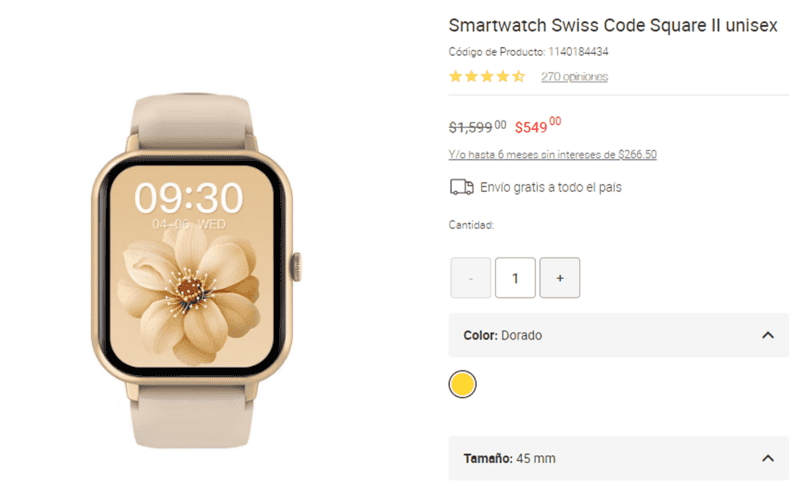800x487 pixels.
Task: Click the delivery truck icon
Action: [x=461, y=187]
